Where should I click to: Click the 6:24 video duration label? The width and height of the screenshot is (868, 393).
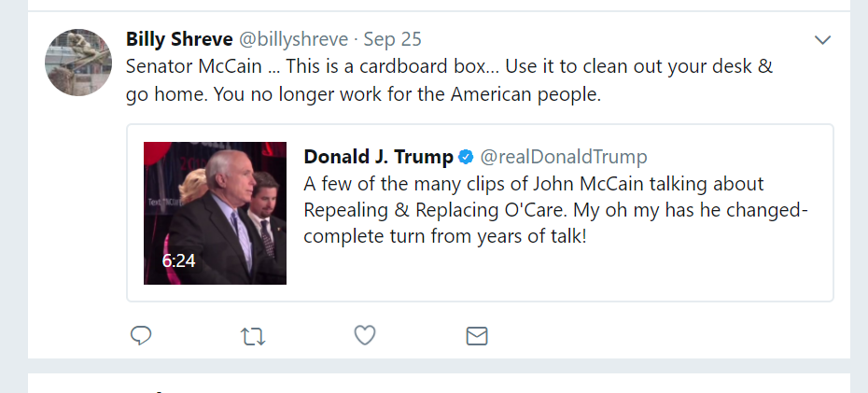point(178,260)
